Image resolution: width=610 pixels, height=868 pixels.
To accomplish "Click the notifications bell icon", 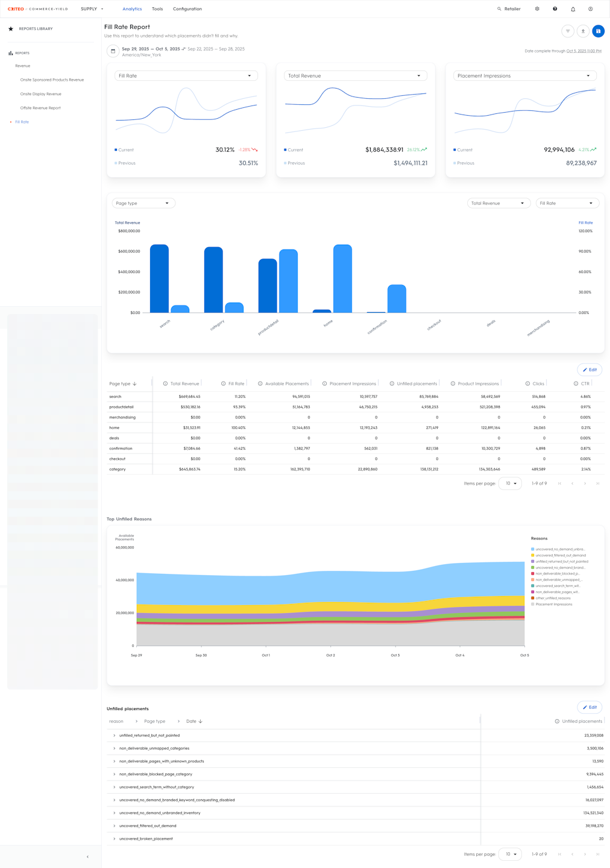I will coord(573,9).
